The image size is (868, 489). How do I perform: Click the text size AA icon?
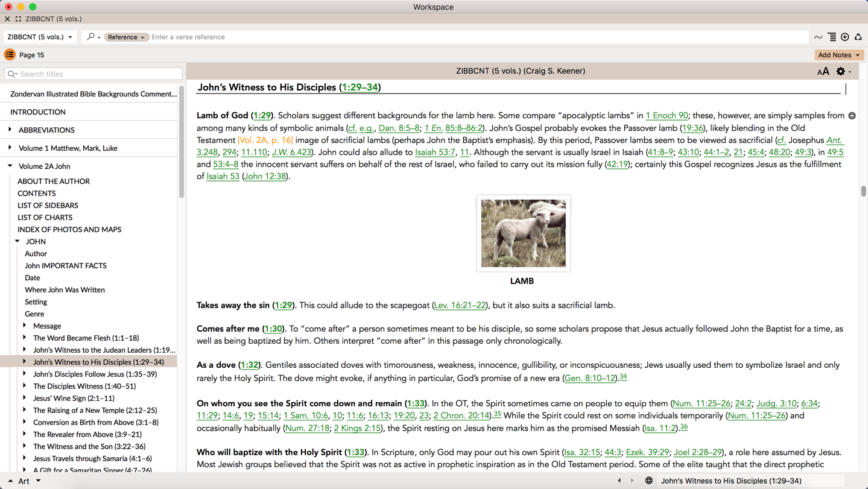823,71
